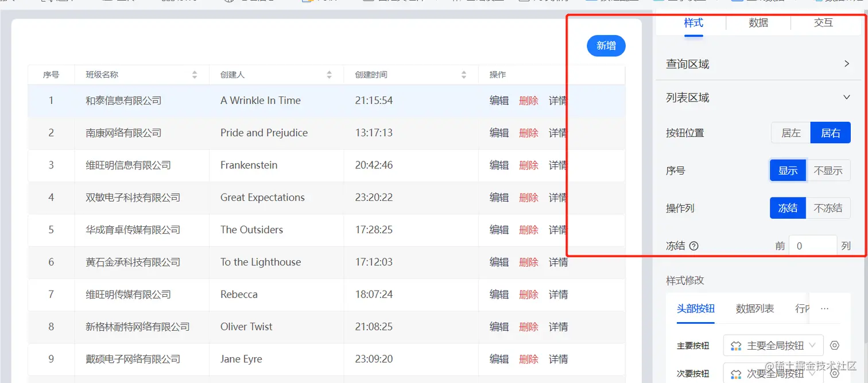
Task: Open settings gear beside 次要全局按钮
Action: pyautogui.click(x=835, y=373)
